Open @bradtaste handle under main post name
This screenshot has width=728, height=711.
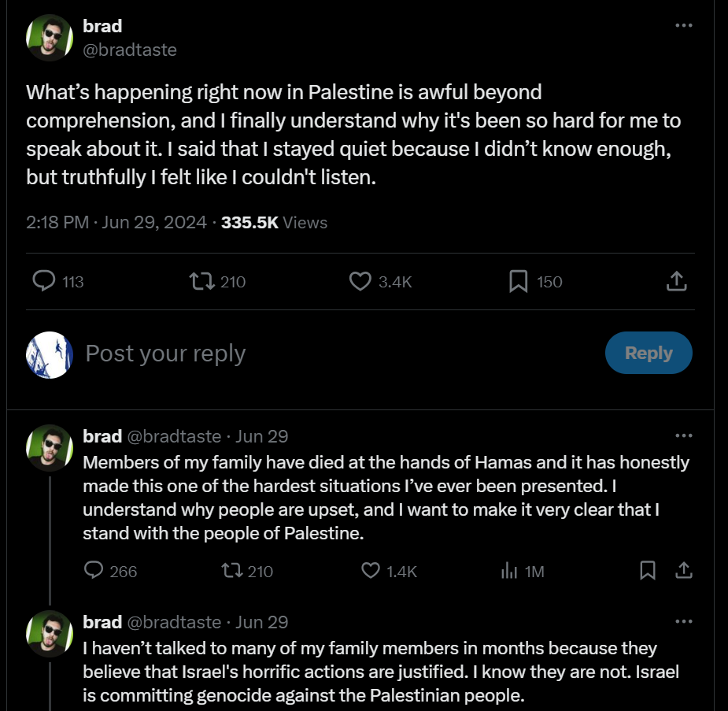click(130, 50)
